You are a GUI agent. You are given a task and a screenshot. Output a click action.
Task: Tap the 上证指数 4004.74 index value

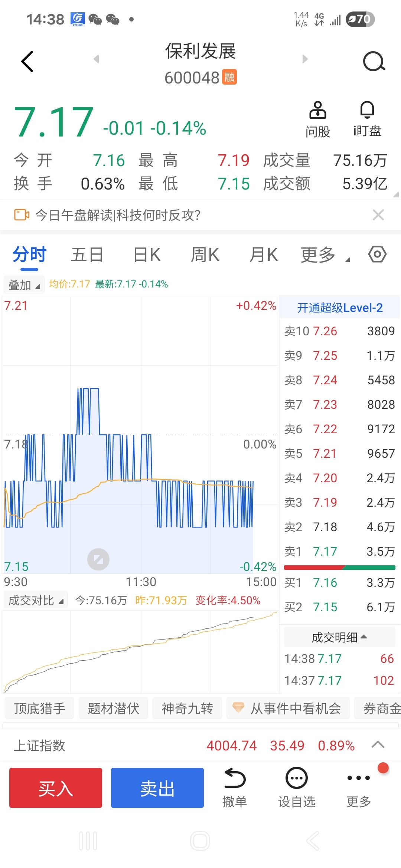[232, 745]
